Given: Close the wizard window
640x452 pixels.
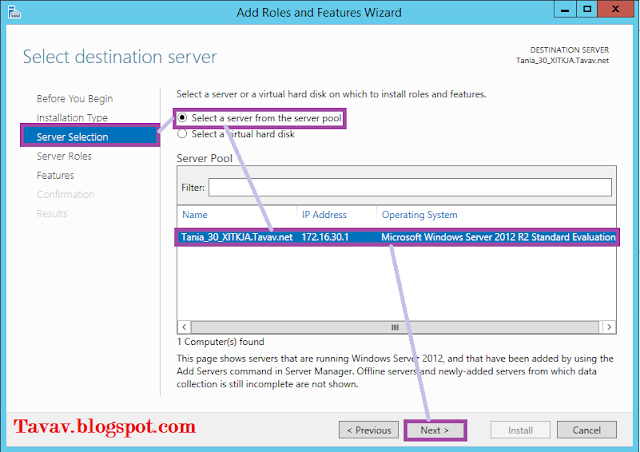Looking at the screenshot, I should point(616,10).
